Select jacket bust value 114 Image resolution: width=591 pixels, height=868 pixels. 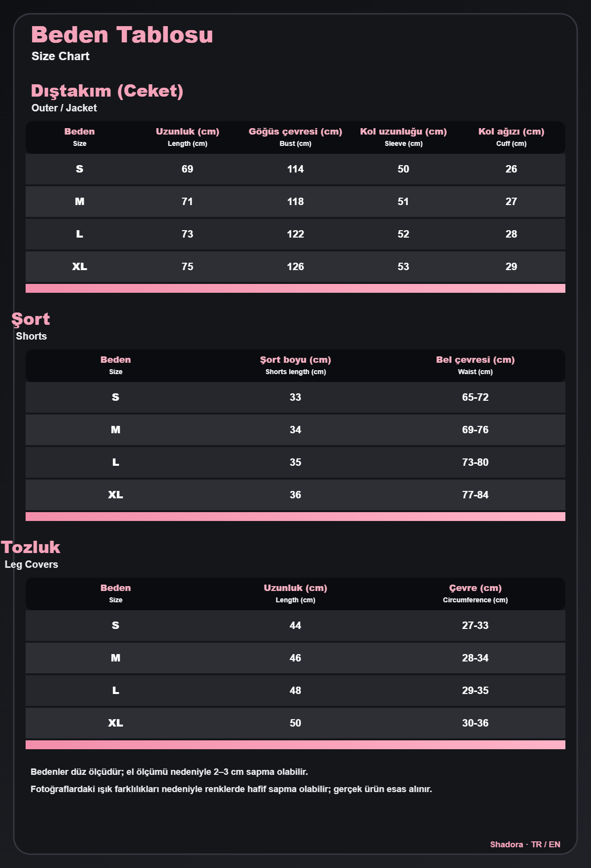(x=295, y=169)
